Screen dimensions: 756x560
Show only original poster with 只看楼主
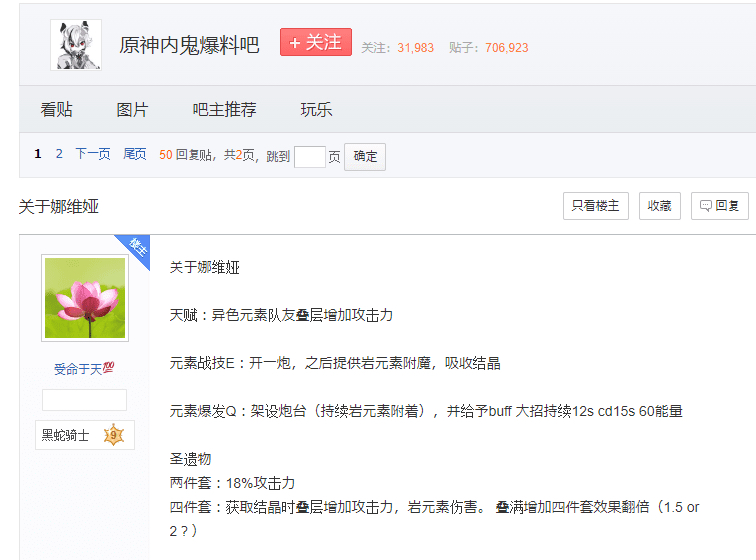coord(596,206)
